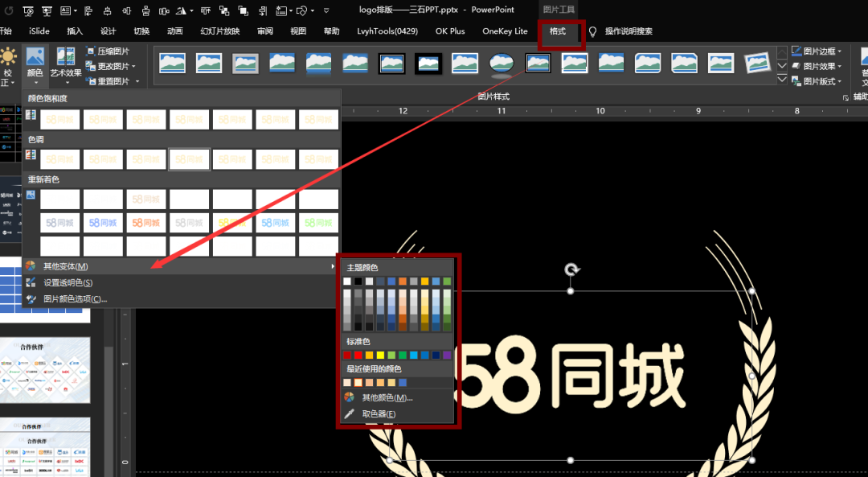Apply the oval picture style
This screenshot has height=477, width=868.
tap(502, 64)
